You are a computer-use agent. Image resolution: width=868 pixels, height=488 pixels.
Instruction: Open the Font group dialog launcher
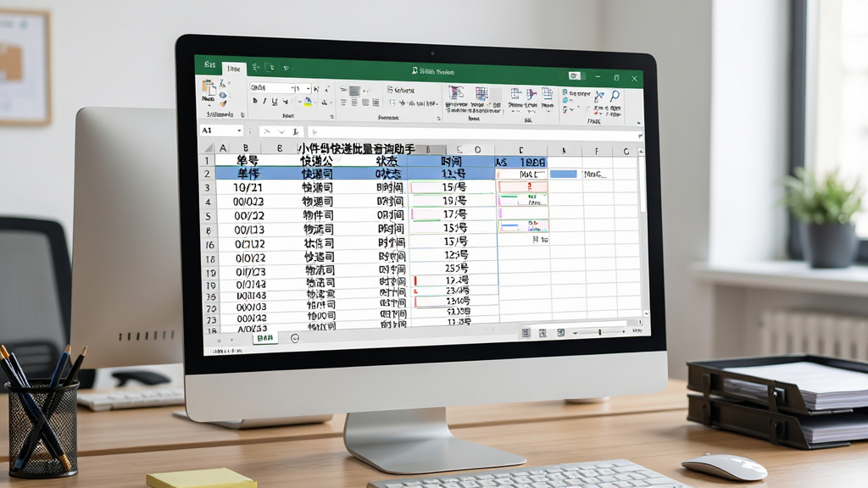pos(331,117)
